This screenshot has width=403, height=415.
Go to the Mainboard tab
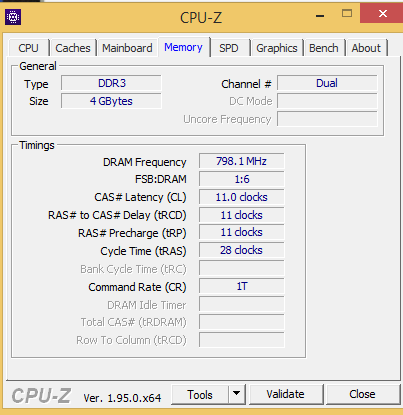pos(127,48)
